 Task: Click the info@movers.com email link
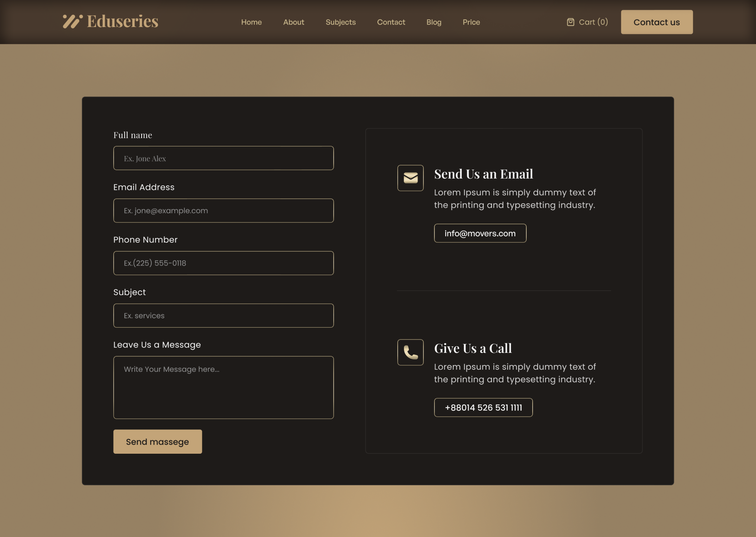pos(480,233)
